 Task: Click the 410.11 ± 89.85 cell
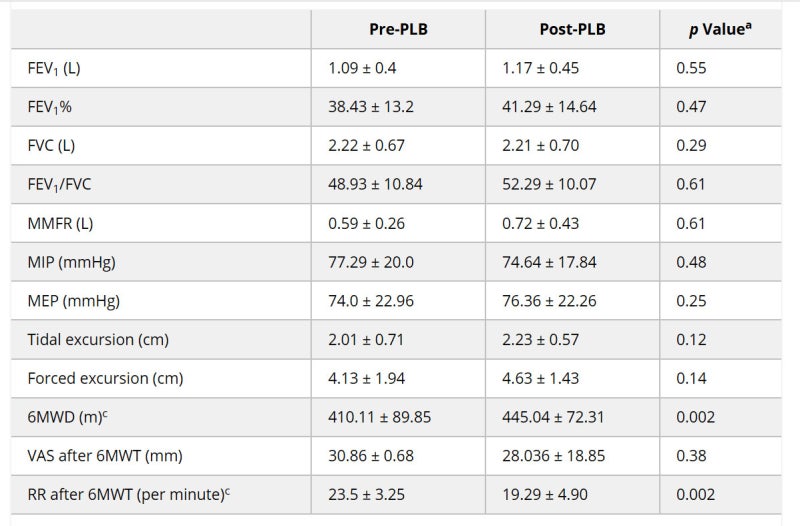tap(380, 418)
